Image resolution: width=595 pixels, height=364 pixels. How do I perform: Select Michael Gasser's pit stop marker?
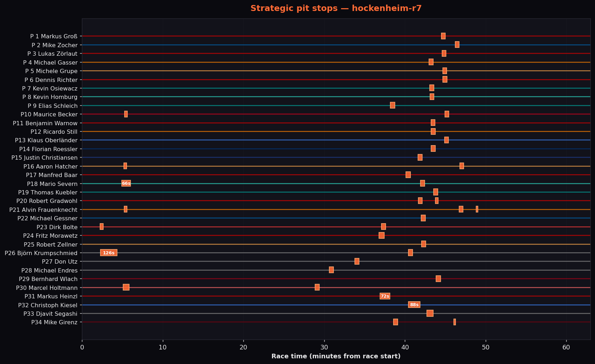431,62
